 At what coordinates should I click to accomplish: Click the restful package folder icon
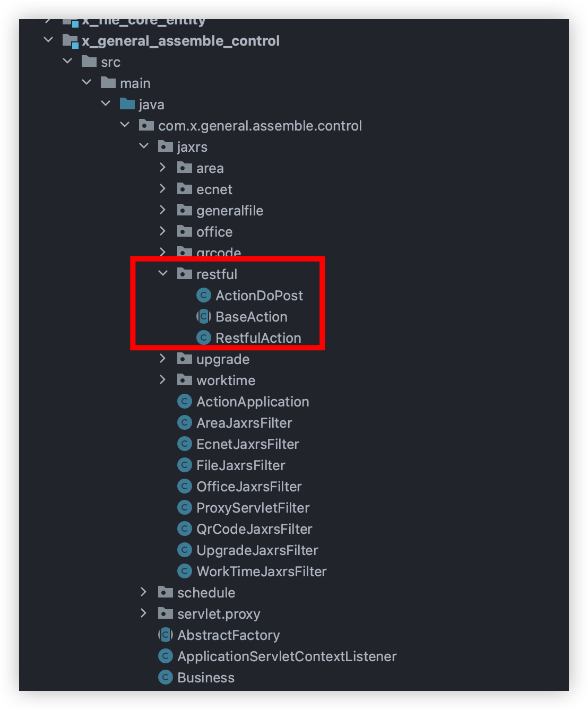coord(185,274)
